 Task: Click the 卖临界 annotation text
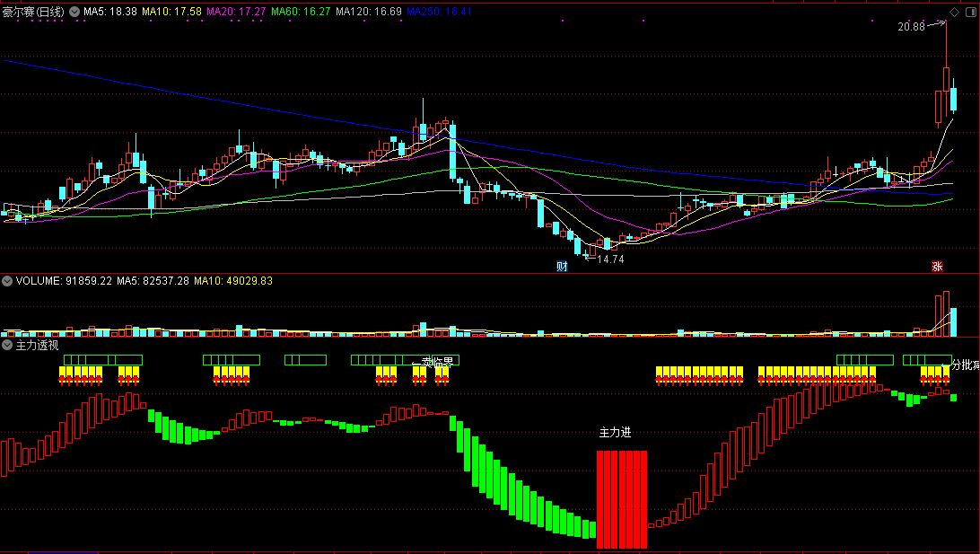point(438,363)
